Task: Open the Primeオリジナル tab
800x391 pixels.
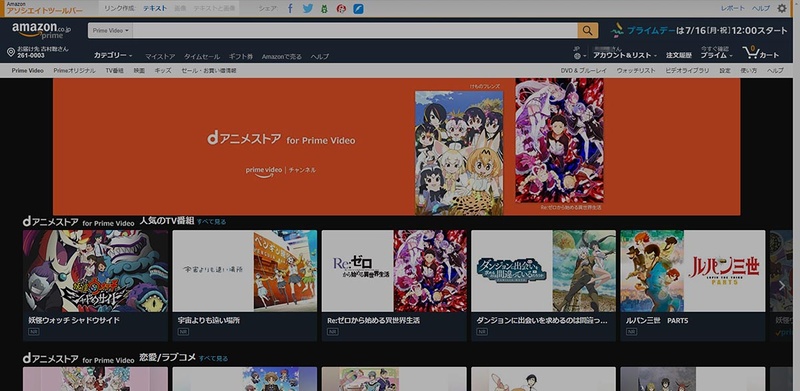Action: [x=74, y=70]
